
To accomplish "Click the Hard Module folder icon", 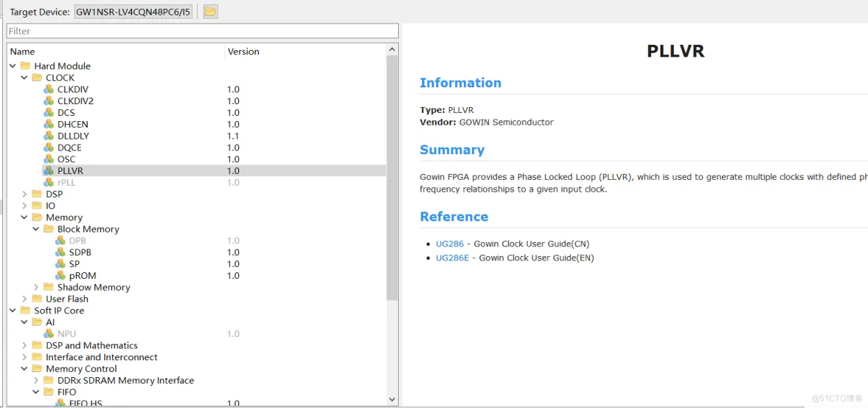I will point(26,66).
